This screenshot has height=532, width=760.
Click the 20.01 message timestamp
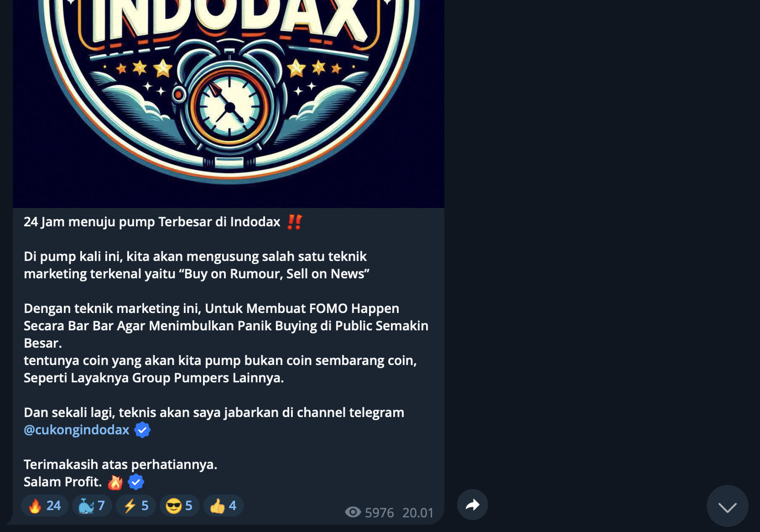(418, 513)
